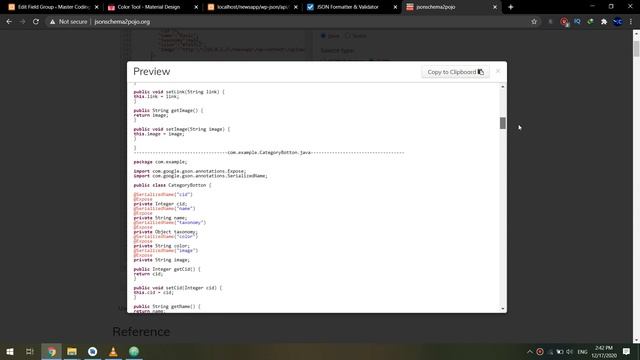The image size is (640, 360).
Task: Click the Preview scrollbar thumb
Action: tap(502, 123)
